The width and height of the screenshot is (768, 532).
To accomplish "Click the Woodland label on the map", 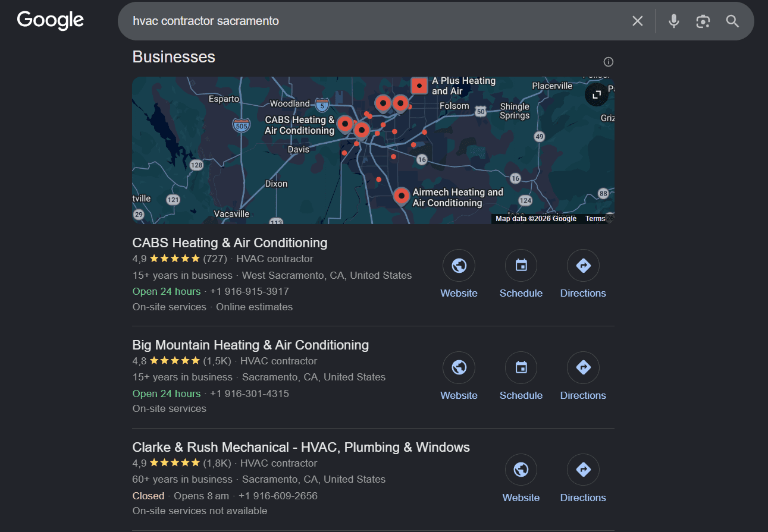I will pyautogui.click(x=290, y=103).
